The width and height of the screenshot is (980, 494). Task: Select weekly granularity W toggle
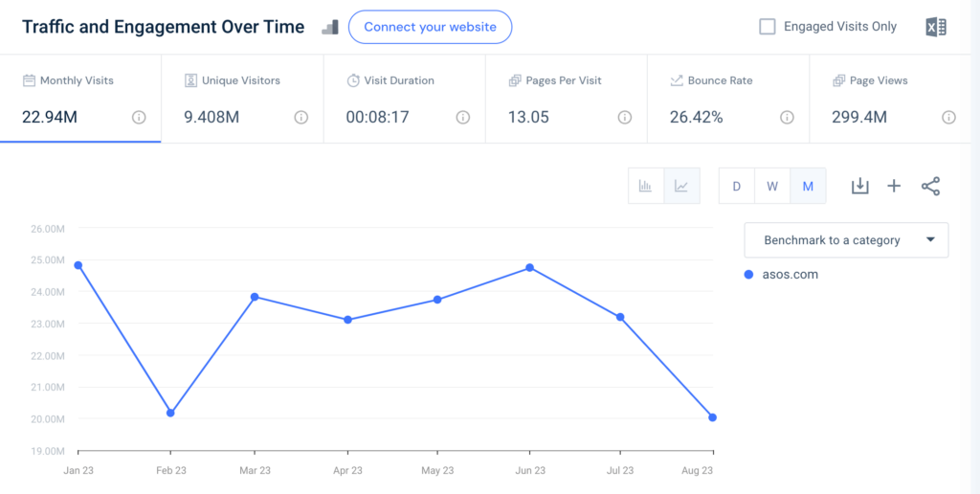pyautogui.click(x=772, y=186)
